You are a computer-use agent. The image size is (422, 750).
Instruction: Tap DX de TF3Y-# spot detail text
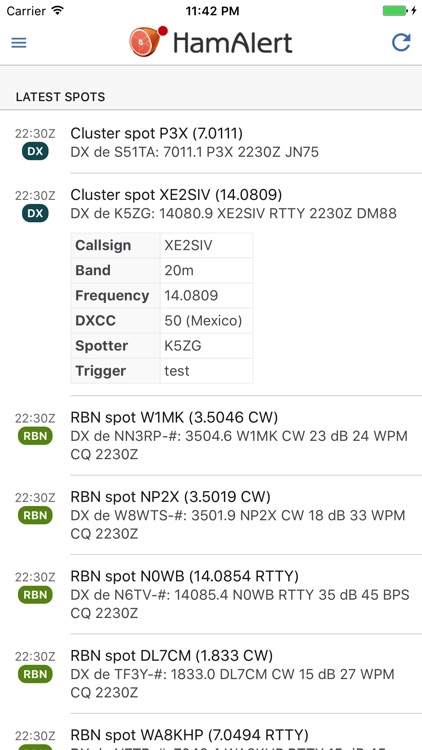coord(233,684)
